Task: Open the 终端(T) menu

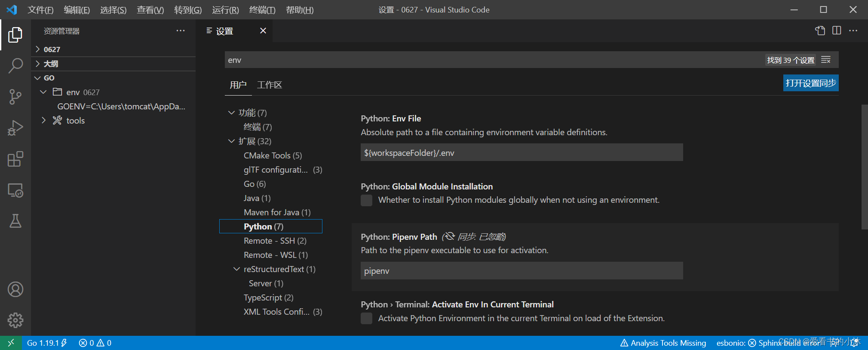Action: pos(262,9)
